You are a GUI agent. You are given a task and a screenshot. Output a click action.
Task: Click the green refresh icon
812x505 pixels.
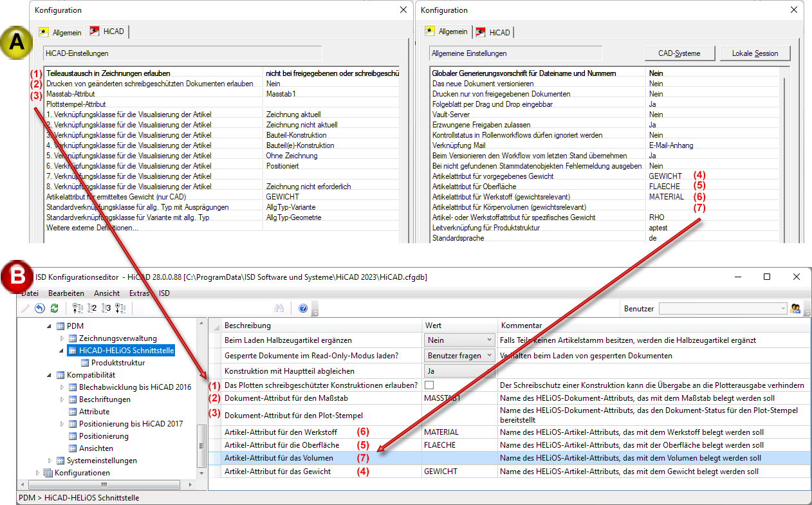point(55,308)
